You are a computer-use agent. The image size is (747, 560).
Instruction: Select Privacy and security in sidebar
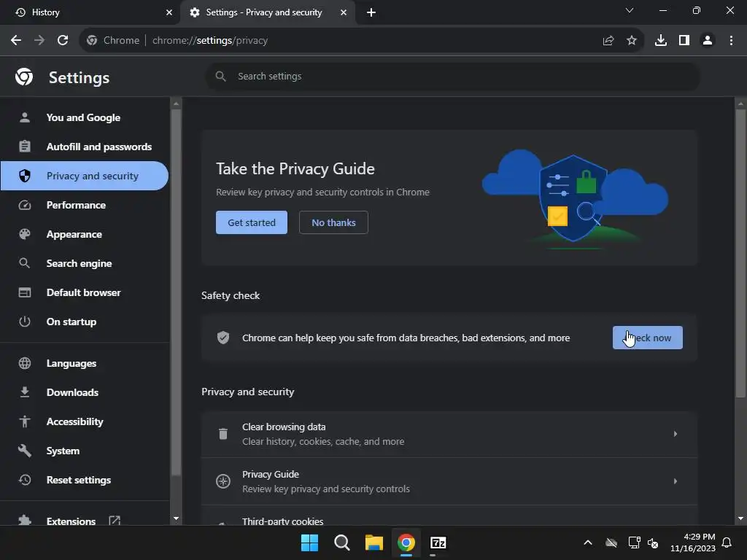[85, 176]
